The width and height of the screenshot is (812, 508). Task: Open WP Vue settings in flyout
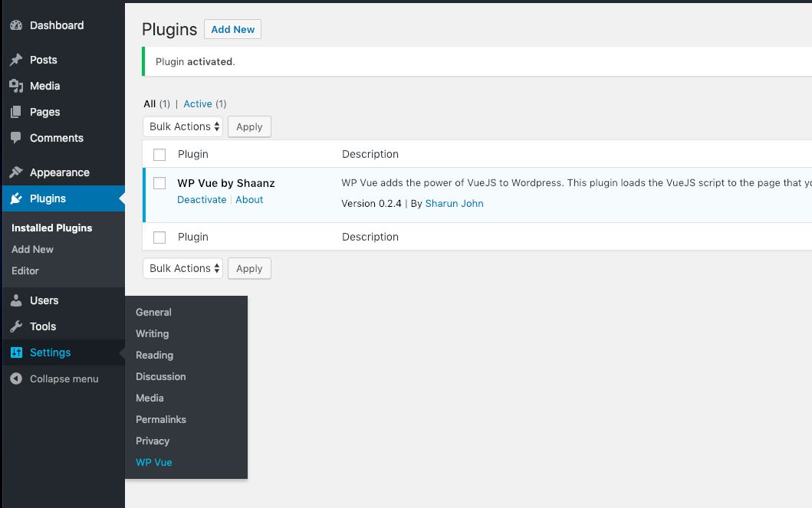154,463
